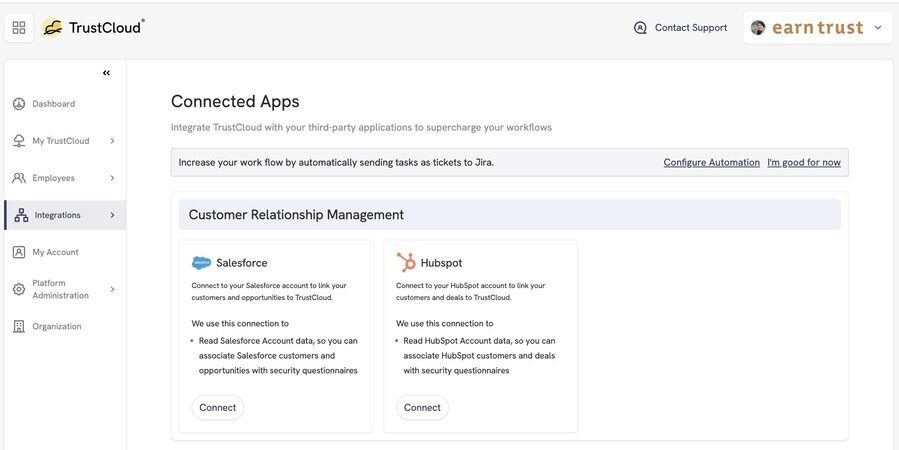
Task: Click the My Account person icon
Action: pyautogui.click(x=19, y=252)
